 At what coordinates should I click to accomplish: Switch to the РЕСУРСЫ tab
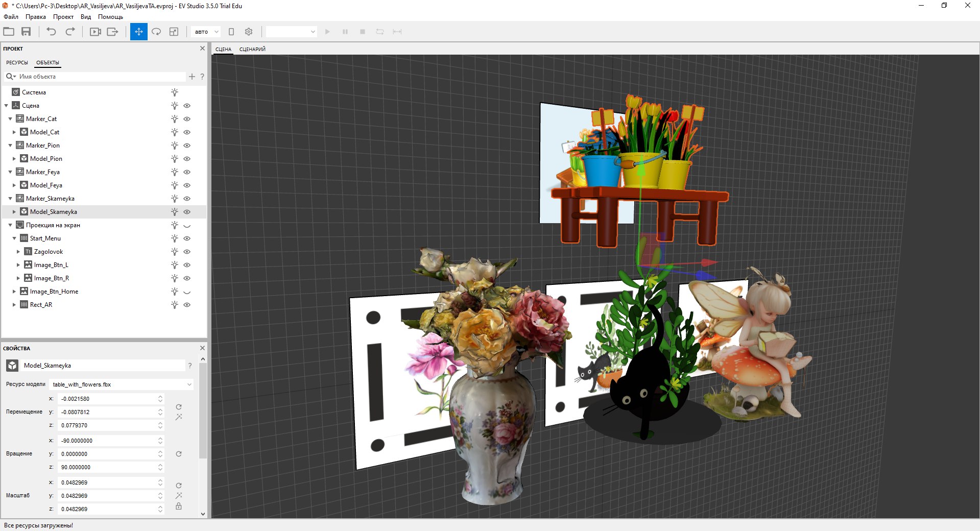coord(17,63)
